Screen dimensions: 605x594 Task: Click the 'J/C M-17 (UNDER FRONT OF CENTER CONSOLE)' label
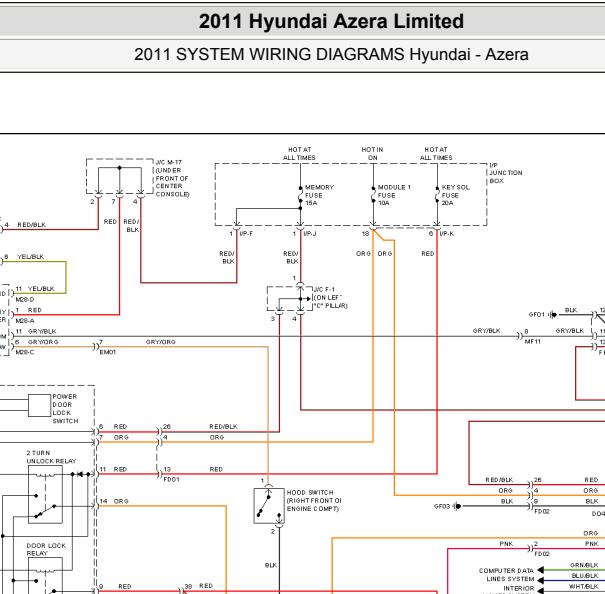(x=172, y=178)
